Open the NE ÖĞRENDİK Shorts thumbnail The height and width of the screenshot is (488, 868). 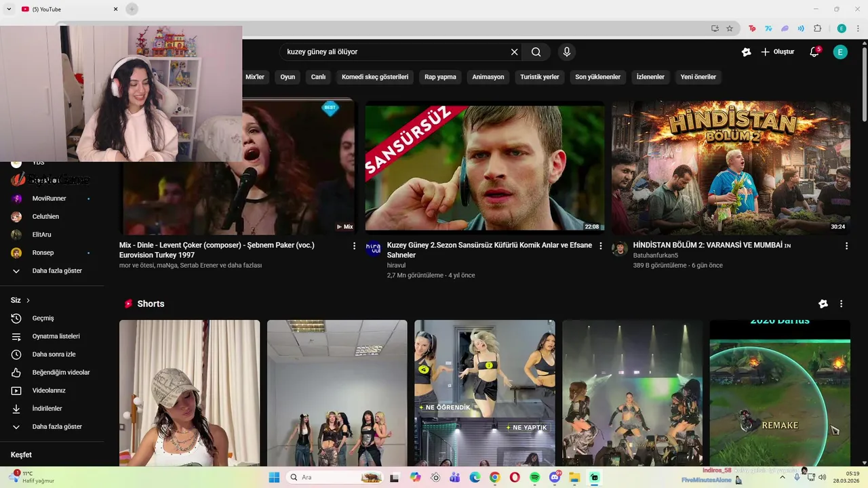(485, 393)
